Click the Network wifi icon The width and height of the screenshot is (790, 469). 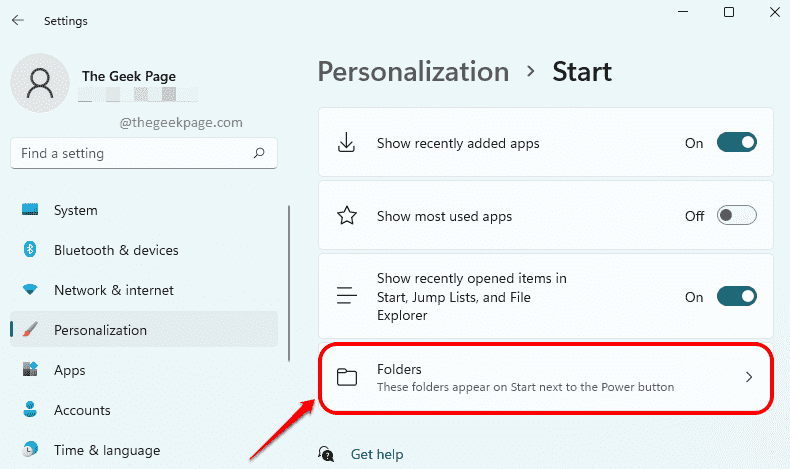[30, 290]
